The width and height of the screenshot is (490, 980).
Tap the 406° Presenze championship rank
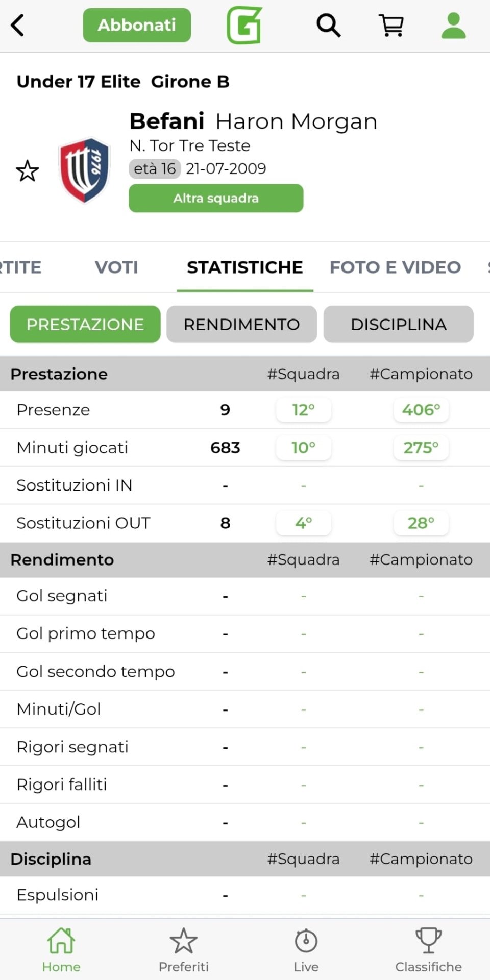tap(421, 410)
